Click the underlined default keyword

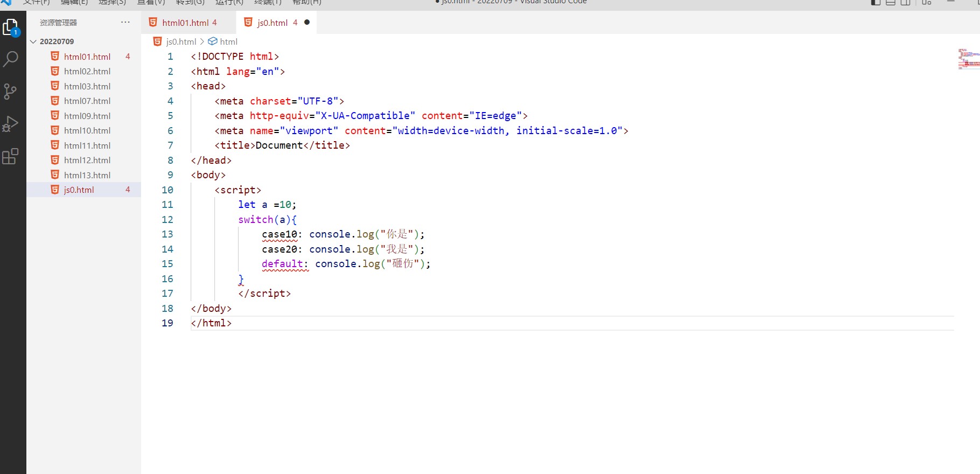pos(282,264)
